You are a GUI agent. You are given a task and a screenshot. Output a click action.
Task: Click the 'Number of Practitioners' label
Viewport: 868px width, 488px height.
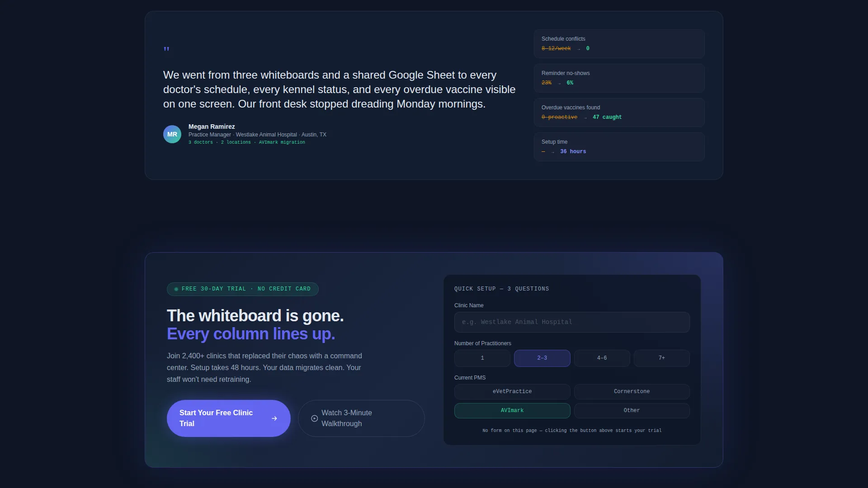pyautogui.click(x=483, y=343)
